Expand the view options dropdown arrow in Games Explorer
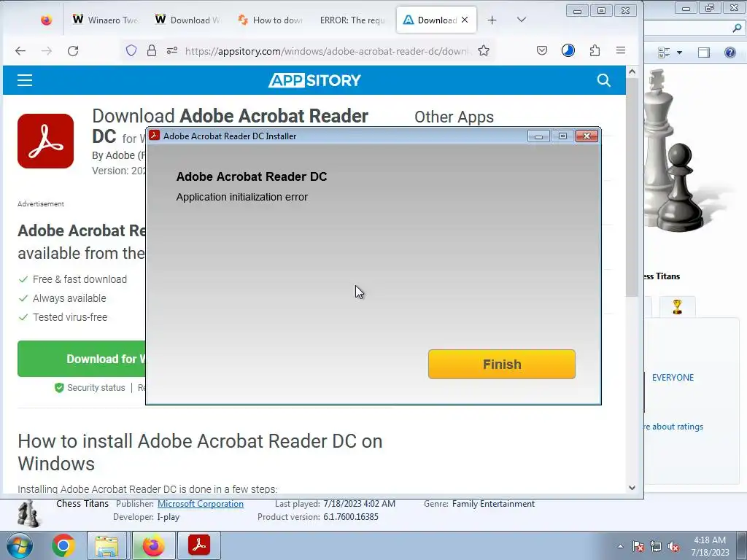The image size is (747, 560). tap(679, 52)
